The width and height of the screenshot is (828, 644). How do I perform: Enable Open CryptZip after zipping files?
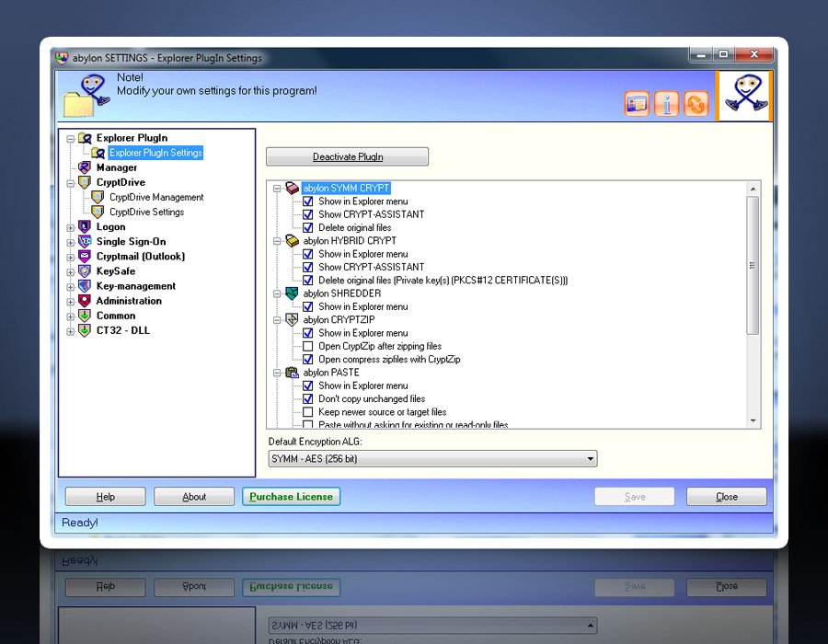(308, 346)
